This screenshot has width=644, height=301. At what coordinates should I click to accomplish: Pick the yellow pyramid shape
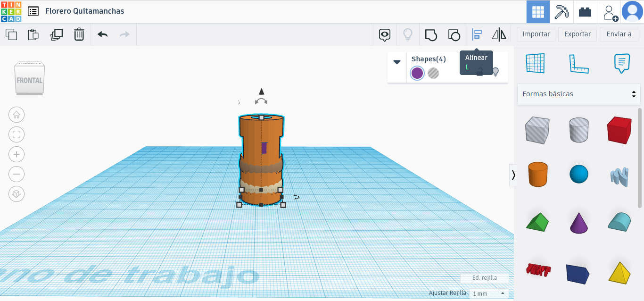tap(619, 272)
